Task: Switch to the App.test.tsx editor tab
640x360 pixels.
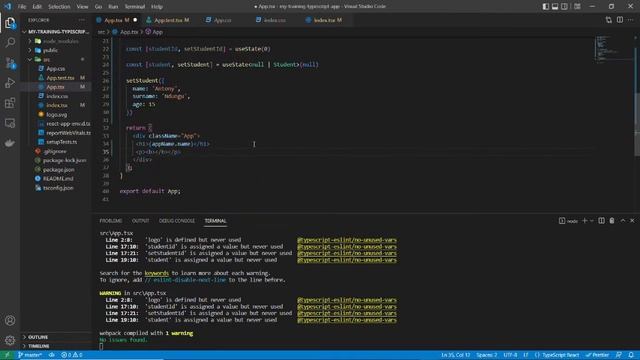Action: 168,20
